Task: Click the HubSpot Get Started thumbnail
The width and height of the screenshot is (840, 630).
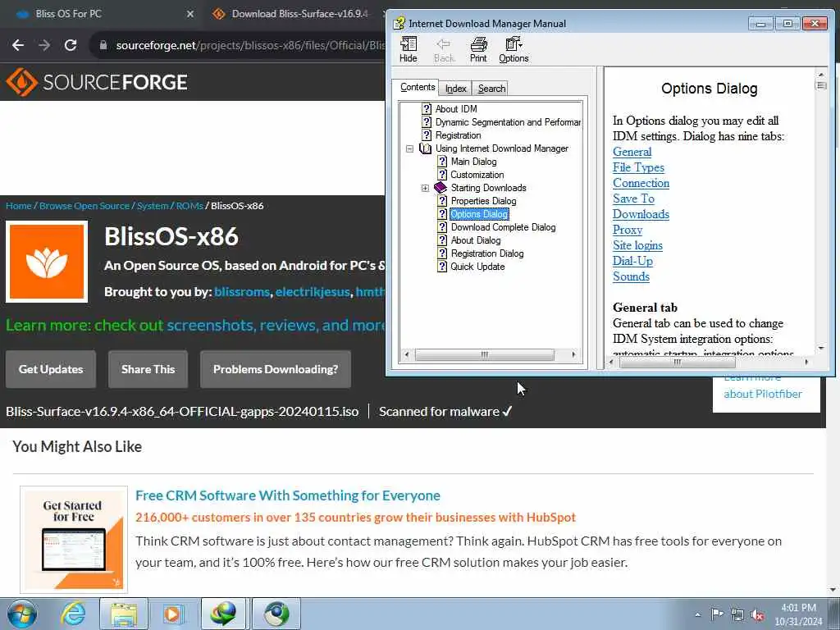Action: click(74, 540)
